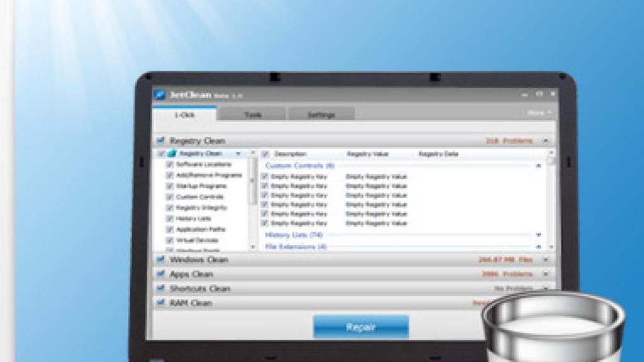
Task: Expand the Windows Clean section
Action: coord(545,260)
